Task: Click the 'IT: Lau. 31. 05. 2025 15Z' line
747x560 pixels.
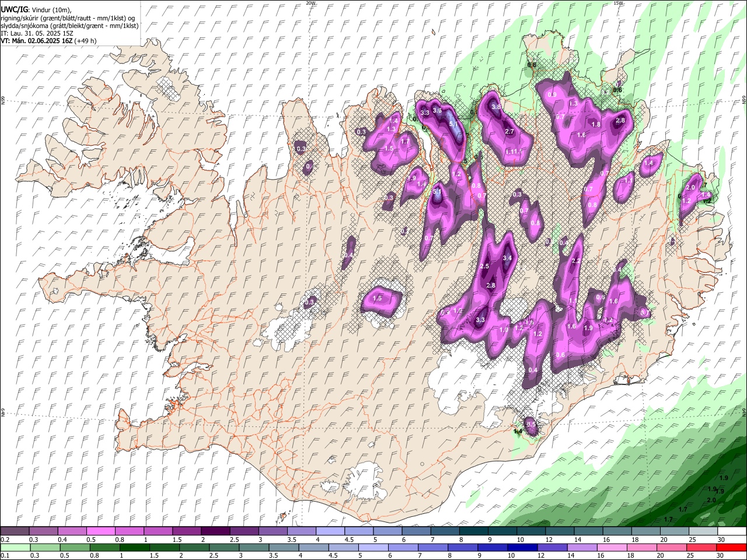Action: (x=37, y=33)
